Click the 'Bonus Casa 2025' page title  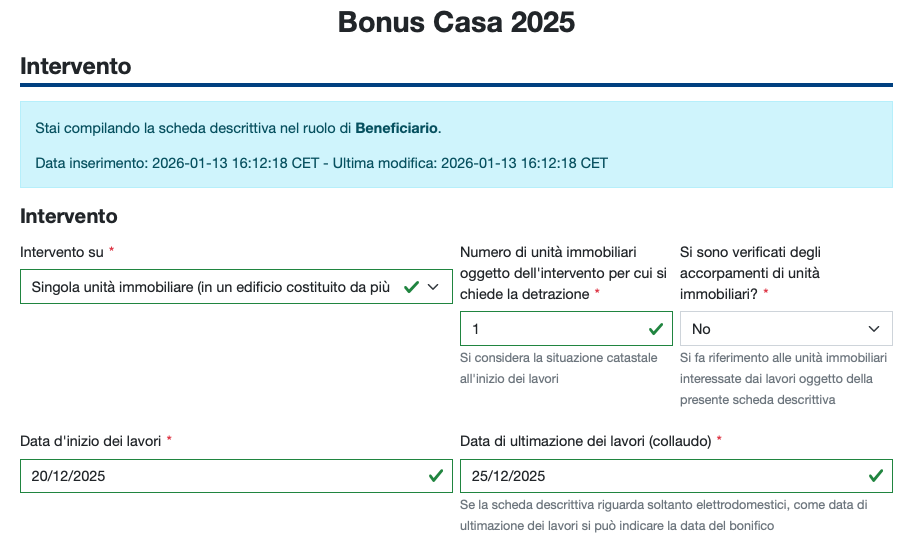pyautogui.click(x=456, y=22)
